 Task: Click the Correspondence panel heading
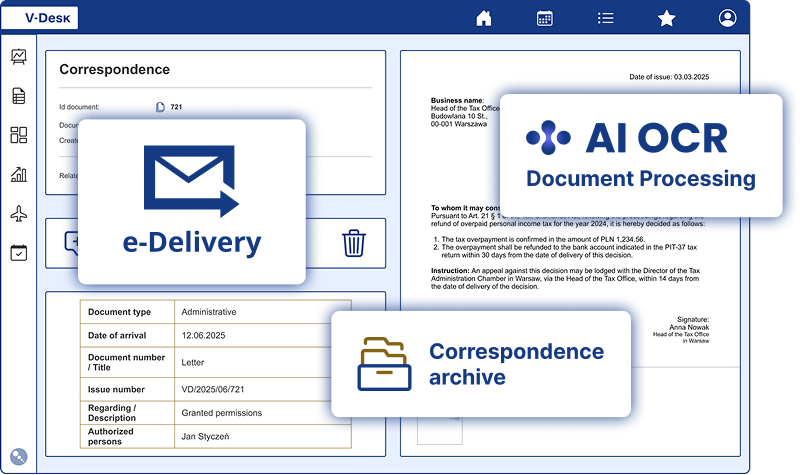click(115, 69)
